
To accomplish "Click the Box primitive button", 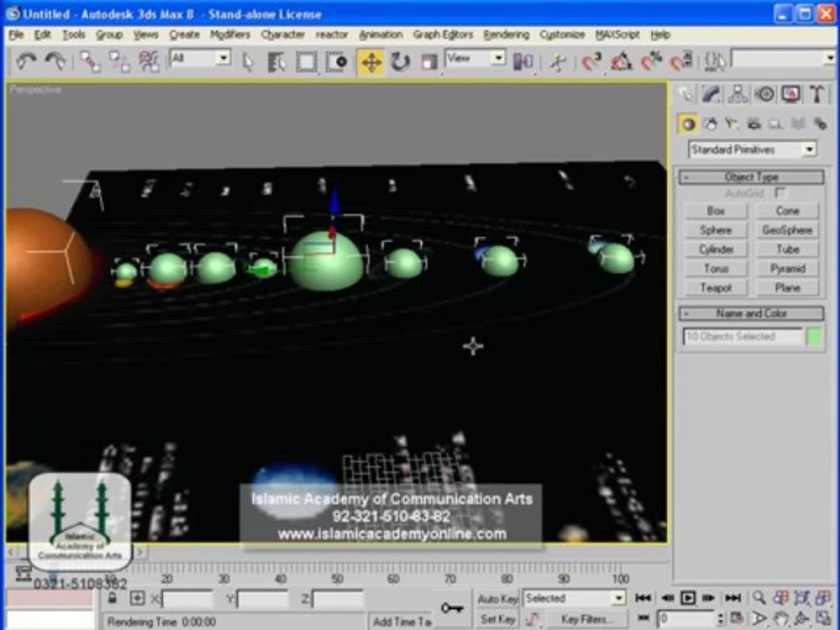I will click(716, 211).
